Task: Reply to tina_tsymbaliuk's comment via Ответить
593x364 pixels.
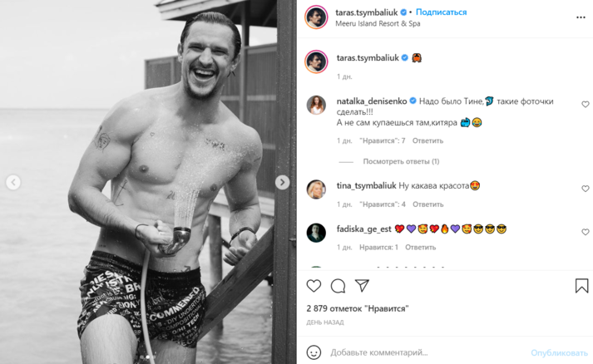Action: pyautogui.click(x=427, y=204)
